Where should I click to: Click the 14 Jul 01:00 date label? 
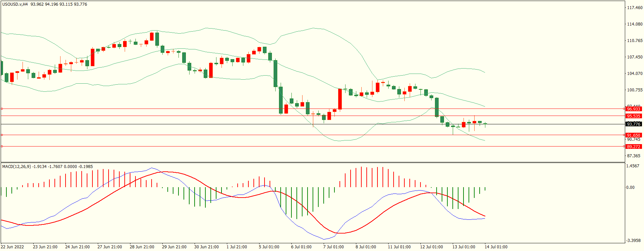pyautogui.click(x=496, y=247)
